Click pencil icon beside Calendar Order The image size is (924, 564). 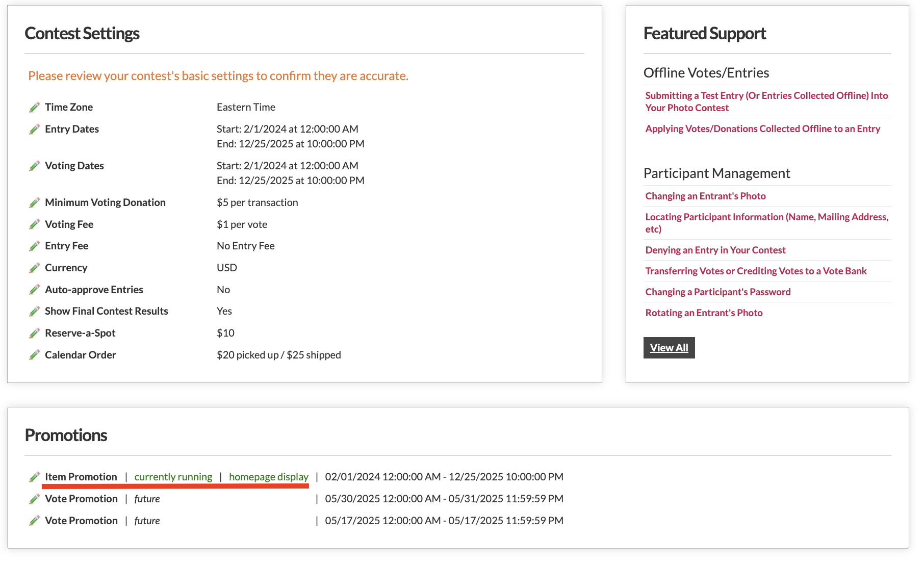[x=34, y=355]
